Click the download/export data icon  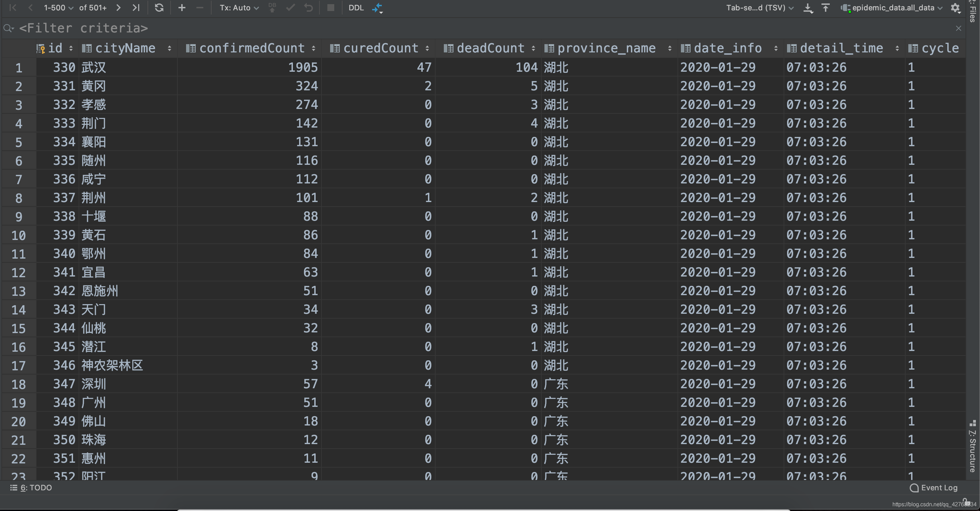[x=809, y=7]
